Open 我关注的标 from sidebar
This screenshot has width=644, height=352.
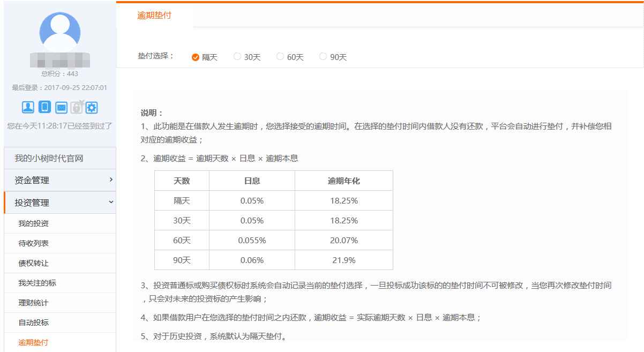click(37, 283)
